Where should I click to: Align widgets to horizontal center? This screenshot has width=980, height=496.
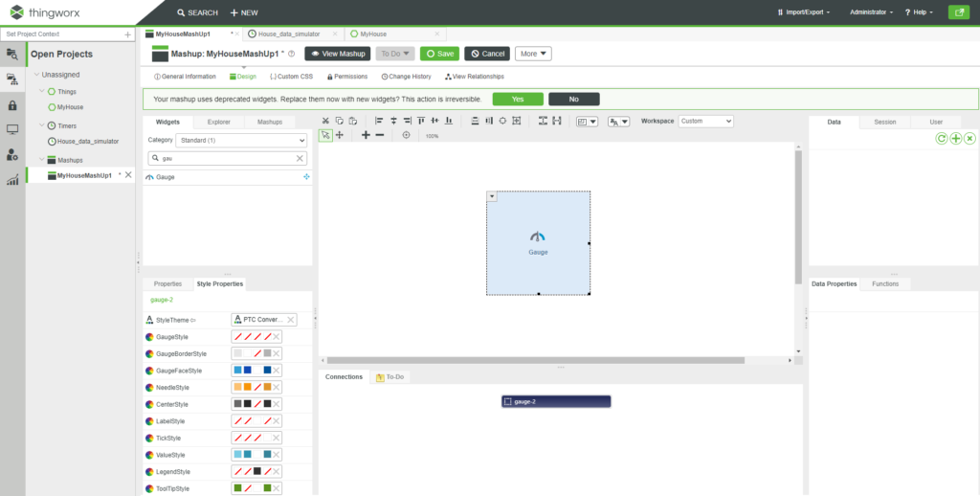[x=393, y=121]
